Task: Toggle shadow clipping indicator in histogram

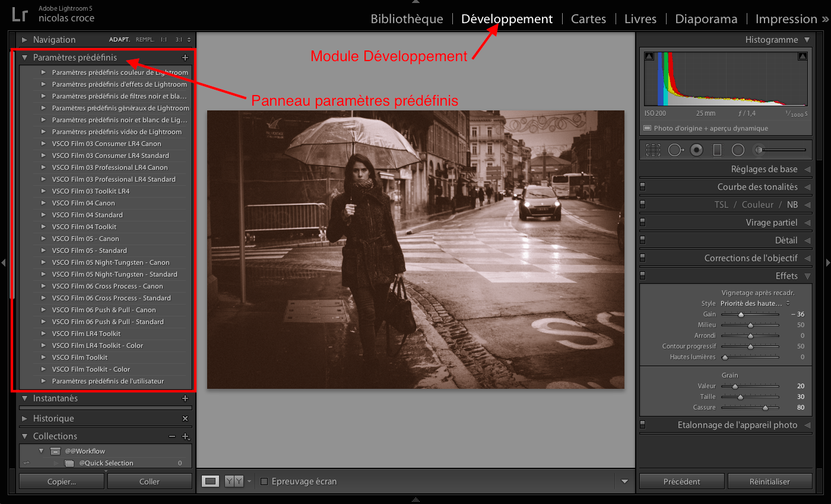Action: pos(649,57)
